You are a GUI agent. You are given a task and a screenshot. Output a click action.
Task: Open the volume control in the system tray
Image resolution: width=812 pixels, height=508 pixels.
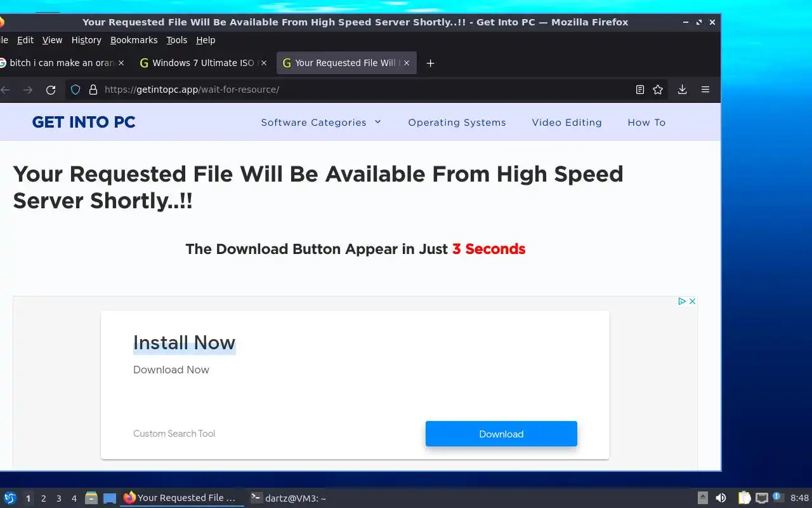pos(721,498)
